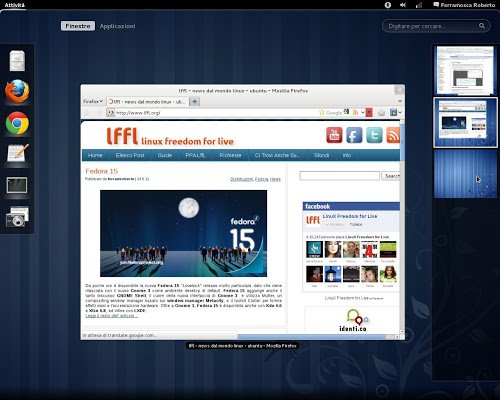Viewport: 500px width, 400px height.
Task: Open the Screenshot camera tool in the dash
Action: click(17, 216)
